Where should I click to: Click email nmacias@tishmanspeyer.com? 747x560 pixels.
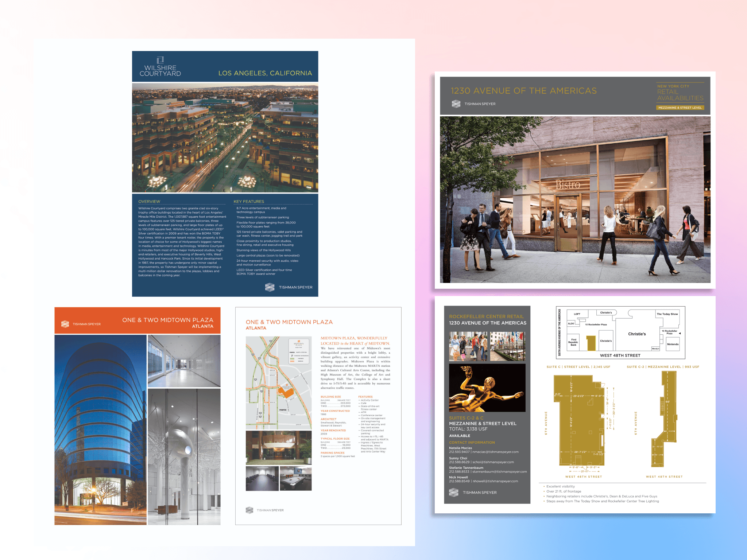point(495,452)
